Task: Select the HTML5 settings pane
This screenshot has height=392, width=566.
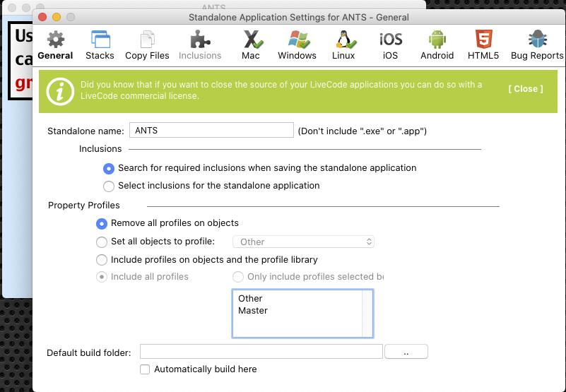Action: click(x=483, y=44)
